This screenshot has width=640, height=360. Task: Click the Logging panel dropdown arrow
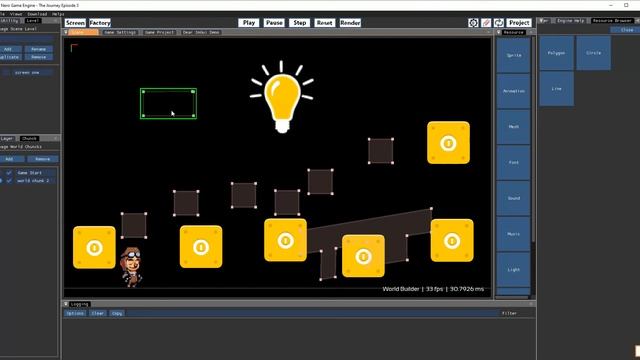pyautogui.click(x=66, y=304)
